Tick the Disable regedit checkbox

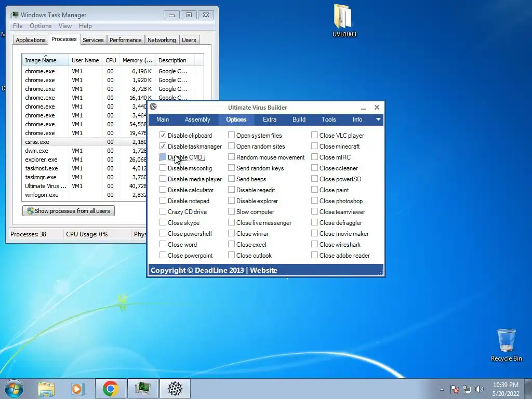coord(231,190)
